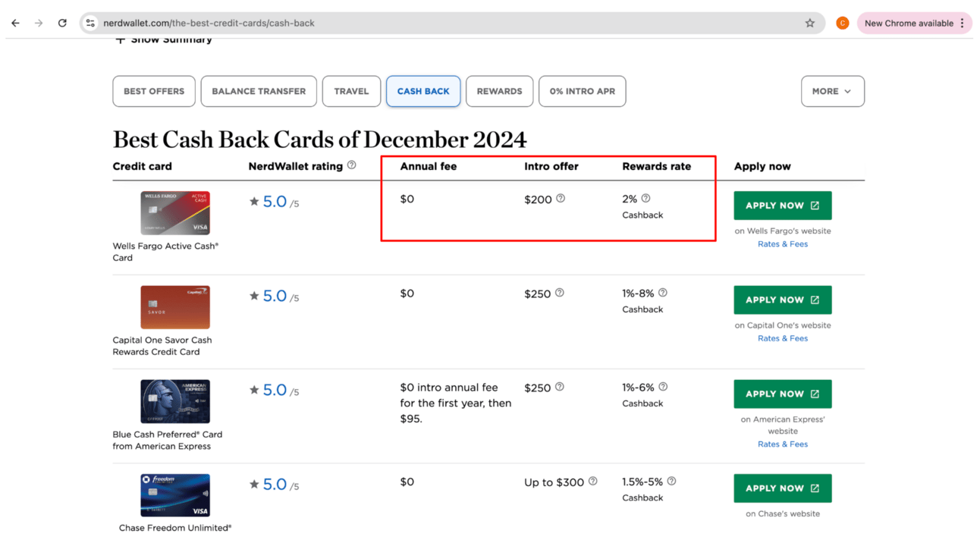This screenshot has height=543, width=980.
Task: Show info for the Up to $300 offer
Action: tap(593, 481)
